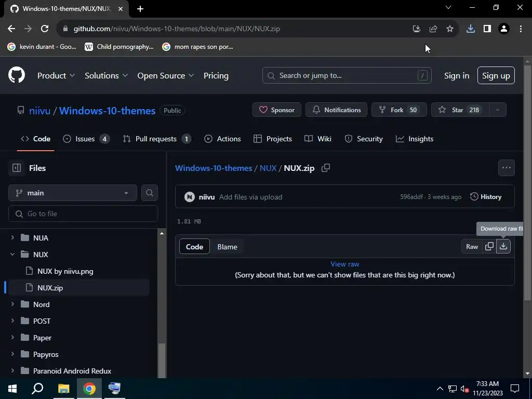
Task: Switch file view to Blame
Action: pos(227,247)
